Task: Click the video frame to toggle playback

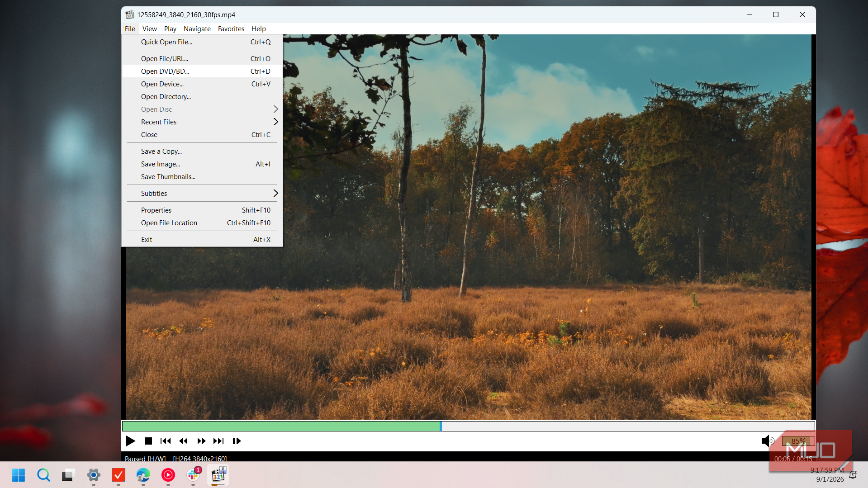Action: (x=469, y=226)
